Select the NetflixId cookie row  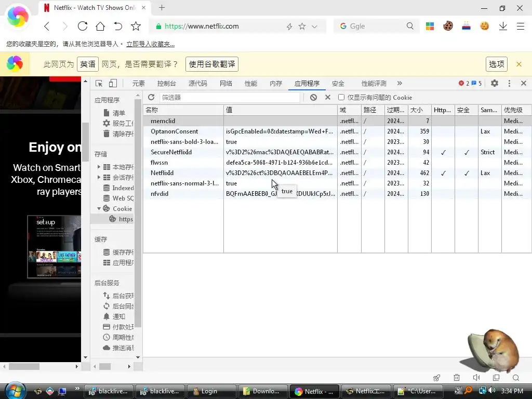click(x=337, y=173)
